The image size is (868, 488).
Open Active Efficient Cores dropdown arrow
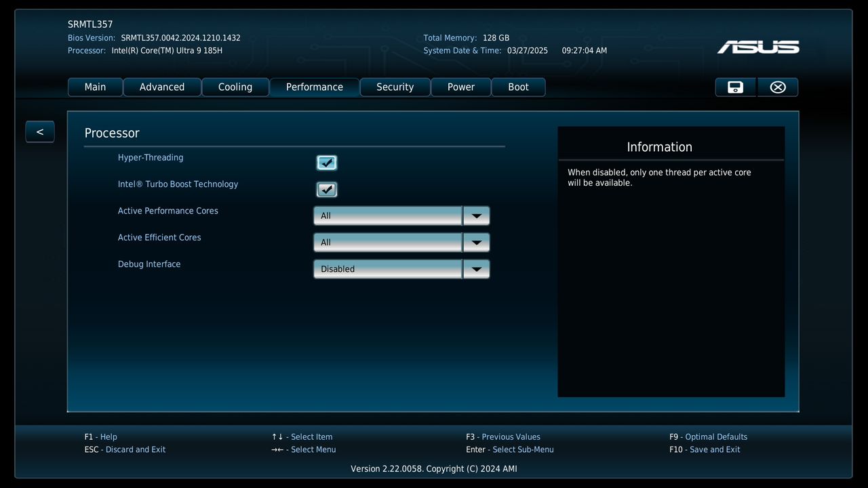476,242
